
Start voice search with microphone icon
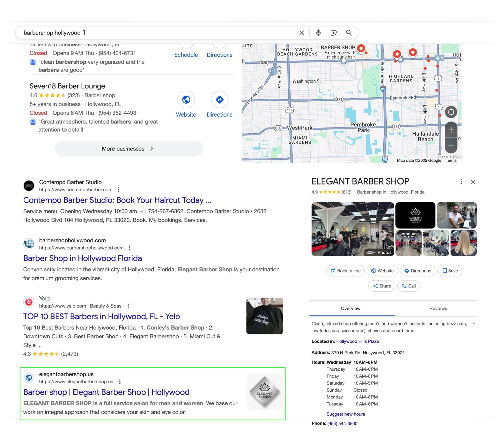click(x=318, y=33)
